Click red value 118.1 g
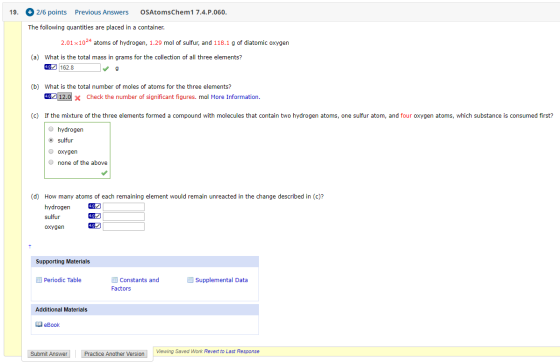Viewport: 560px width, 362px height. click(222, 42)
